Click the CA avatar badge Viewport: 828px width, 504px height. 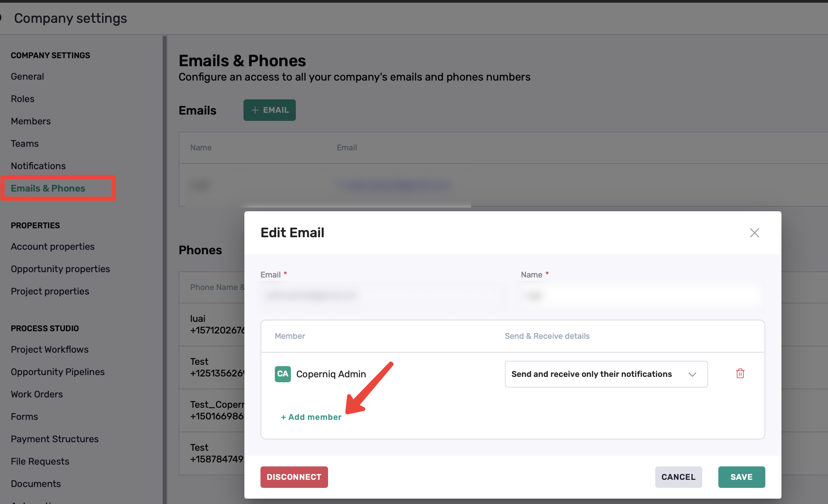point(283,374)
